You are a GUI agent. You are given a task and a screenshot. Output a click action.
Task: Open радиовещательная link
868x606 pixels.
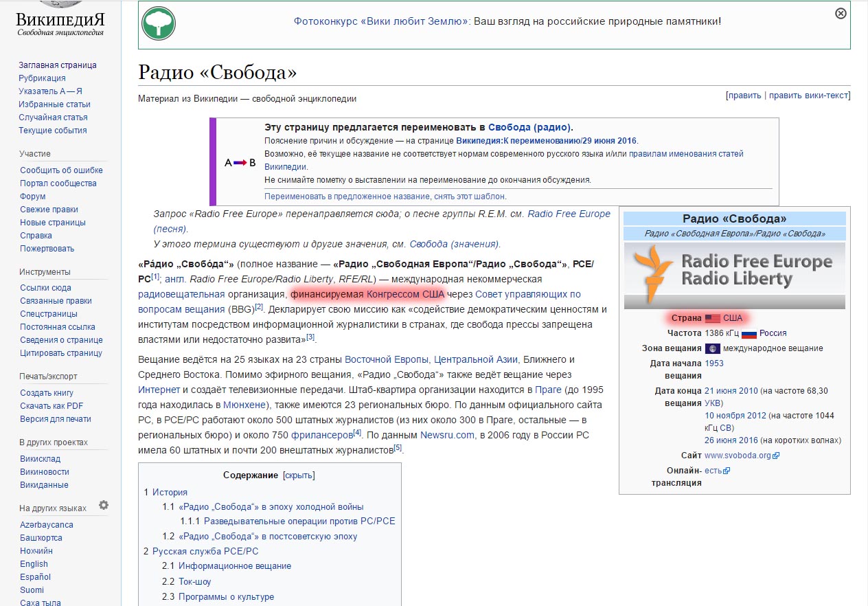pos(182,294)
